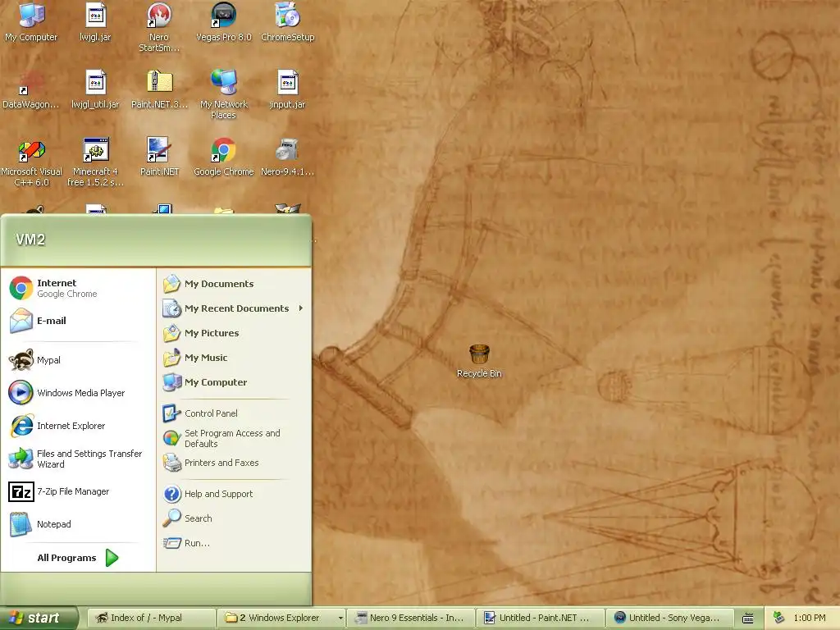This screenshot has height=630, width=840.
Task: Select Paint.NET.3 zip archive icon
Action: (159, 89)
